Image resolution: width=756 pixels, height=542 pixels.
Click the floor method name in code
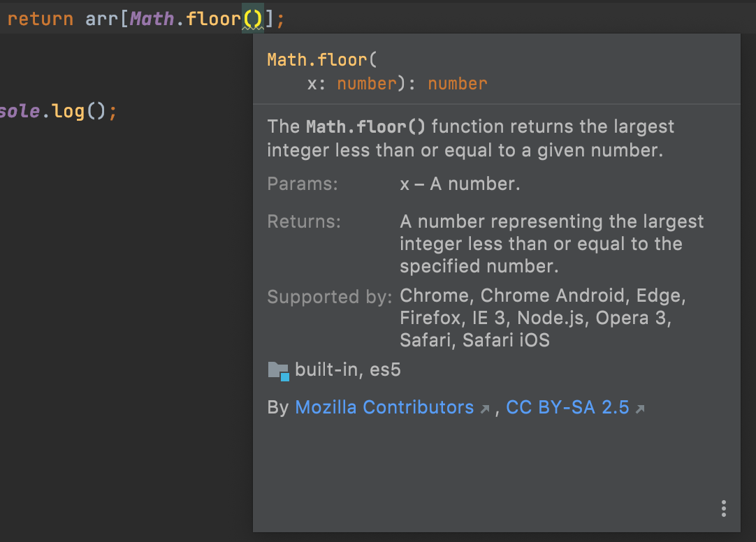click(x=213, y=20)
